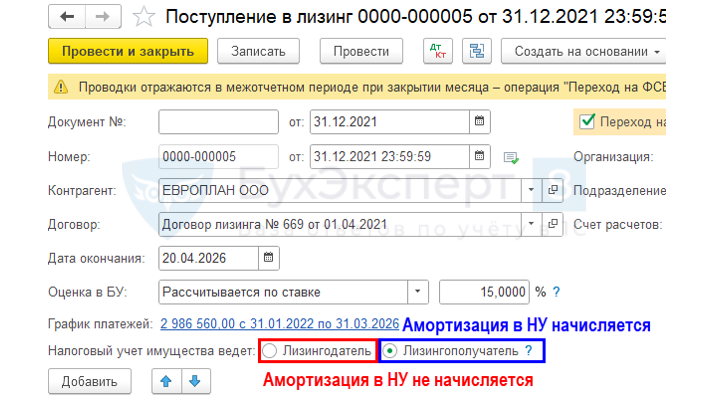The height and width of the screenshot is (399, 709).
Task: Open Оценка в БУ dropdown options
Action: 417,292
